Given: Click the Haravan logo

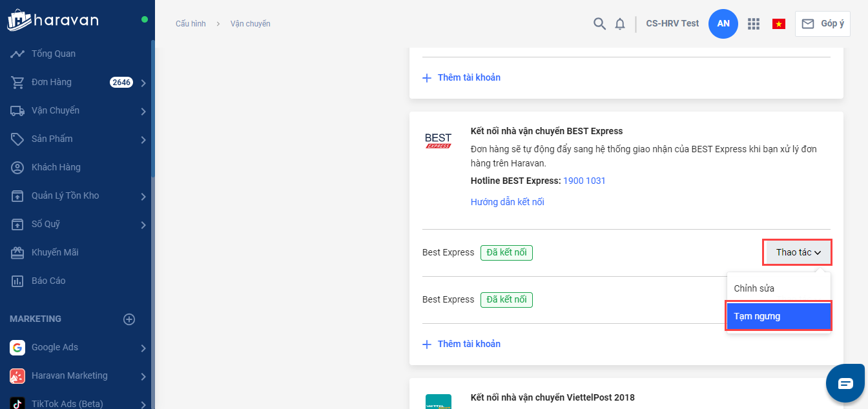Looking at the screenshot, I should [53, 20].
